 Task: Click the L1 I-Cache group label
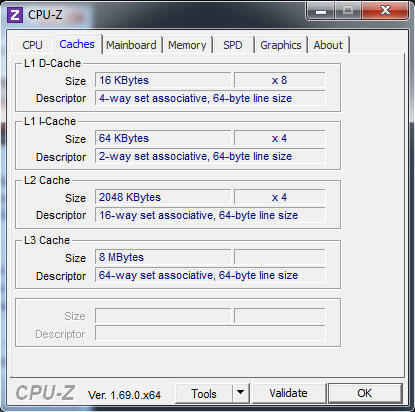tap(50, 121)
